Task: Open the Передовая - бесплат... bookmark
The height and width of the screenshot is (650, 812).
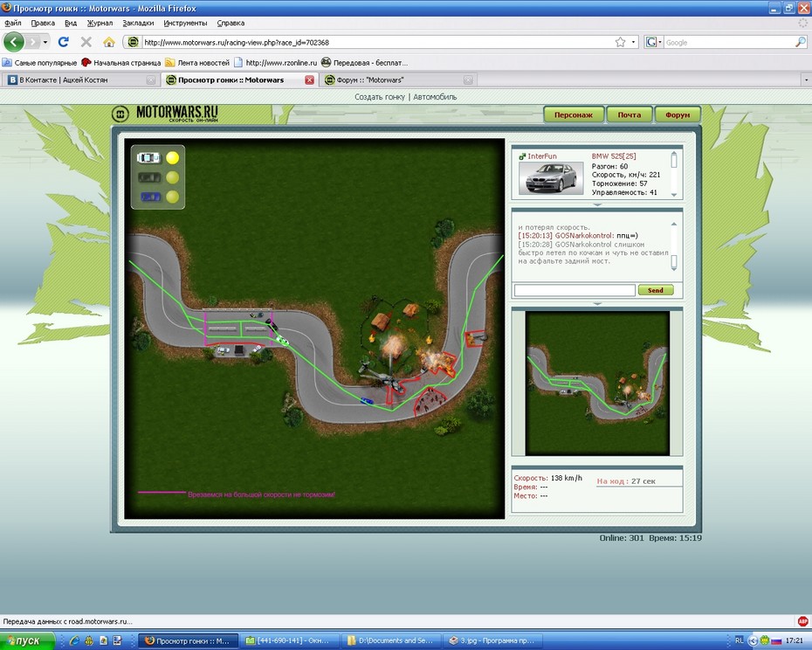Action: 365,63
